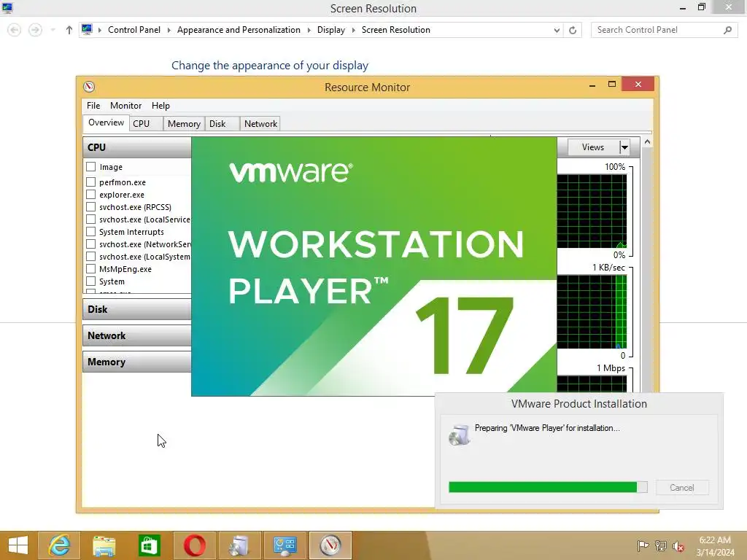Open the File menu
The width and height of the screenshot is (747, 560).
click(x=93, y=105)
